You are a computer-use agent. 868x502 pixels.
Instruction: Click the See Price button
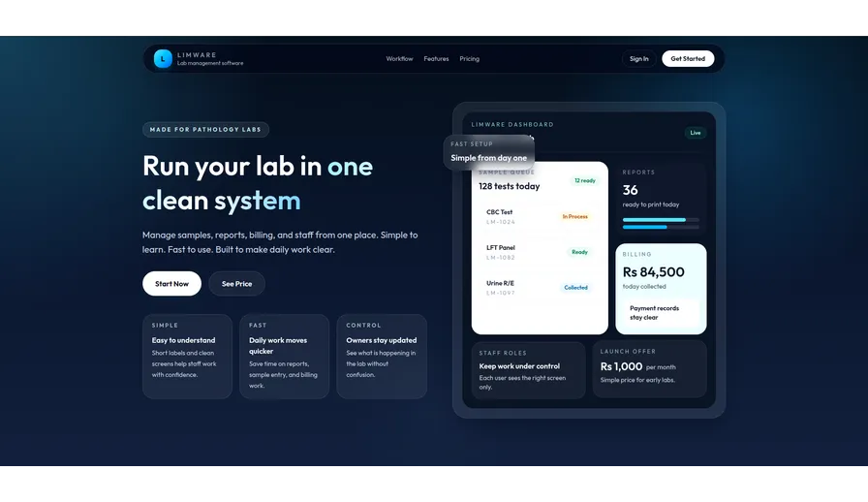[237, 284]
